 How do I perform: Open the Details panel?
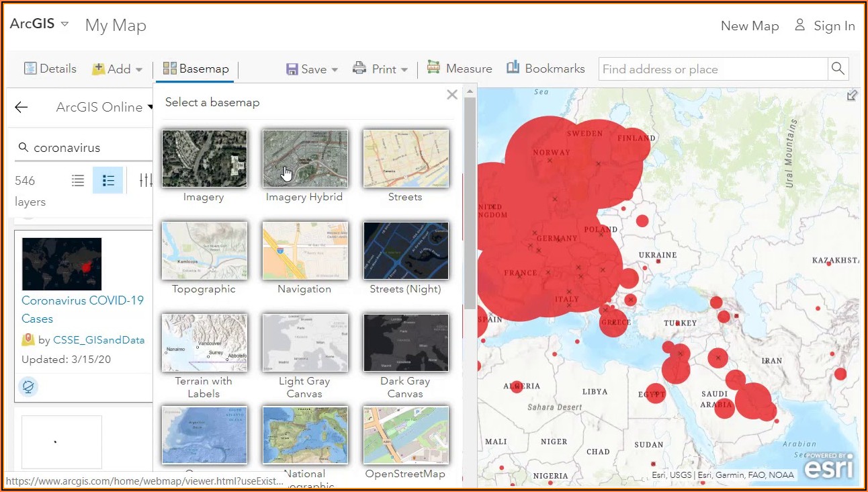pyautogui.click(x=50, y=69)
